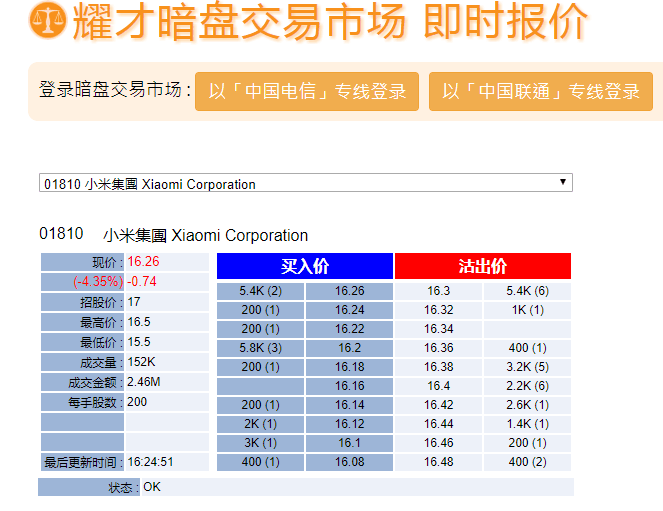Click the 买入价 blue header
Image resolution: width=663 pixels, height=511 pixels.
[x=305, y=266]
